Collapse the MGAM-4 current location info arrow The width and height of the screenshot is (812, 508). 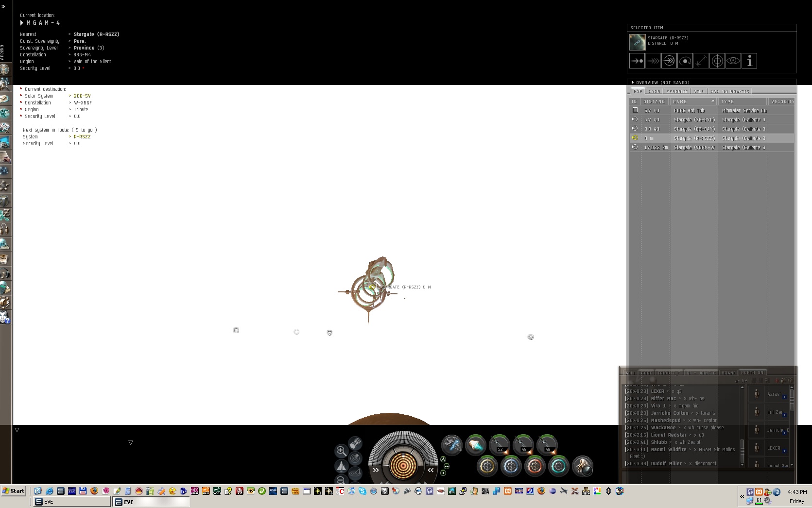[x=22, y=23]
